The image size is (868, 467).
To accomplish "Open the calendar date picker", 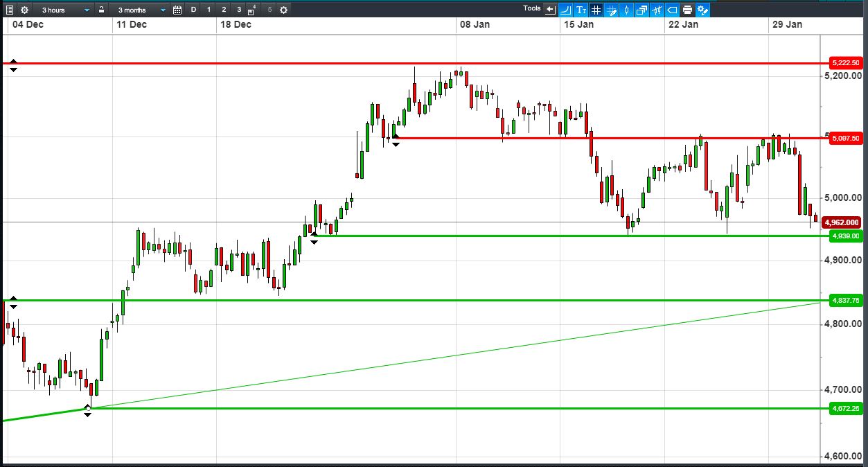I will tap(177, 10).
